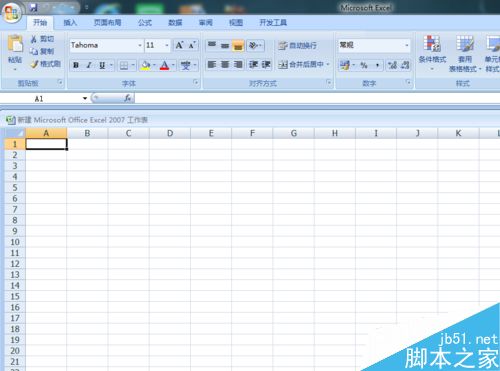Align text to top of cell

tap(212, 45)
